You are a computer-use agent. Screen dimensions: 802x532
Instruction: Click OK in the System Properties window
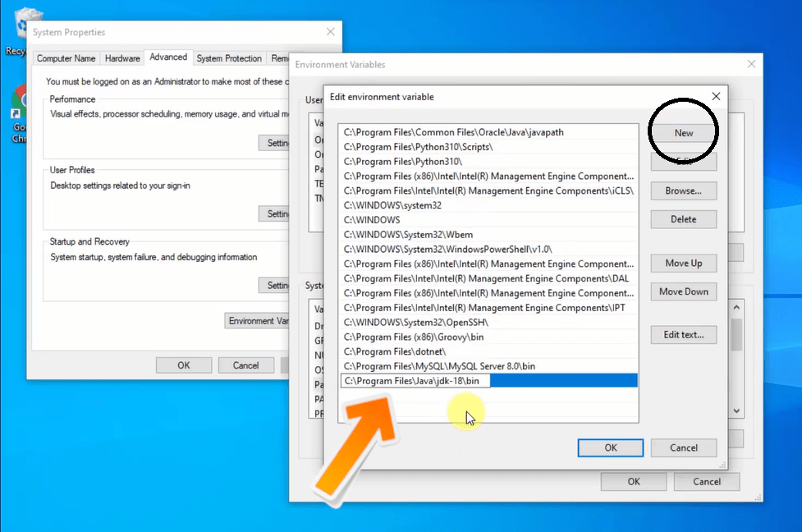pyautogui.click(x=183, y=365)
